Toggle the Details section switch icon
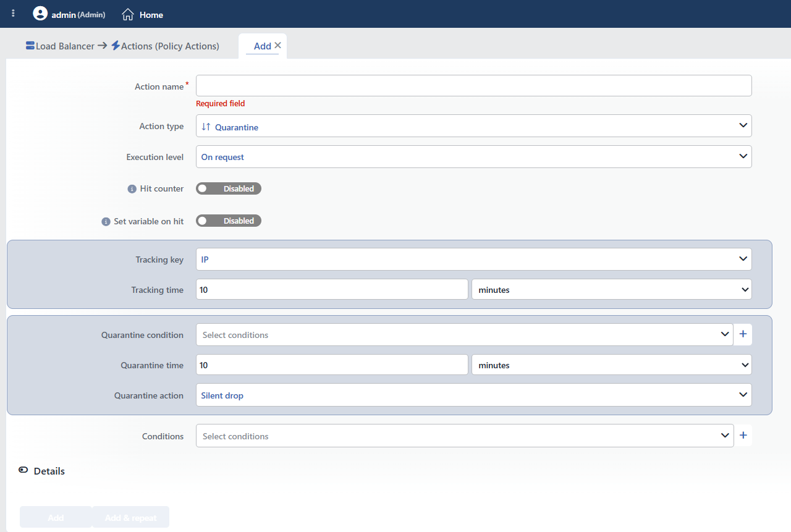 click(x=23, y=470)
